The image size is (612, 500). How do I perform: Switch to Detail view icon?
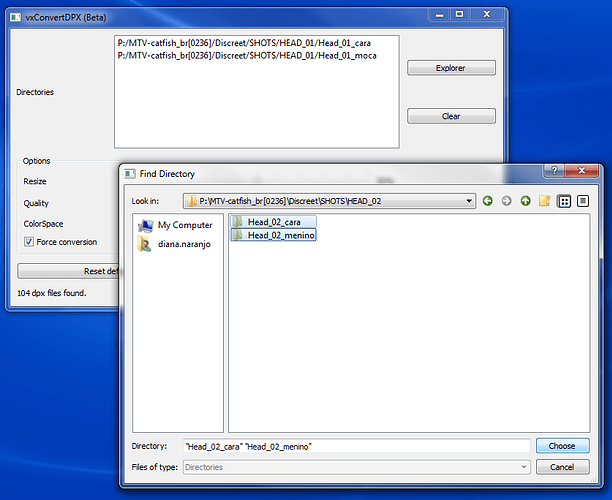(583, 201)
